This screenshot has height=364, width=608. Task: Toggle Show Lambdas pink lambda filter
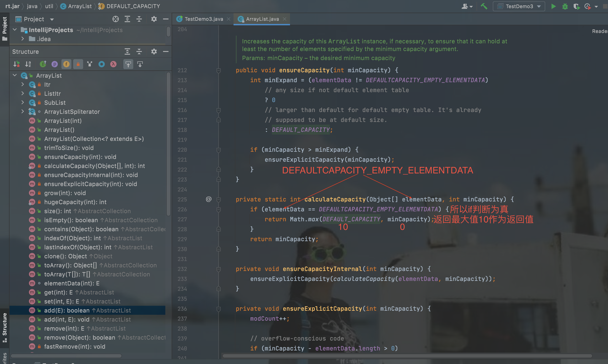(113, 64)
